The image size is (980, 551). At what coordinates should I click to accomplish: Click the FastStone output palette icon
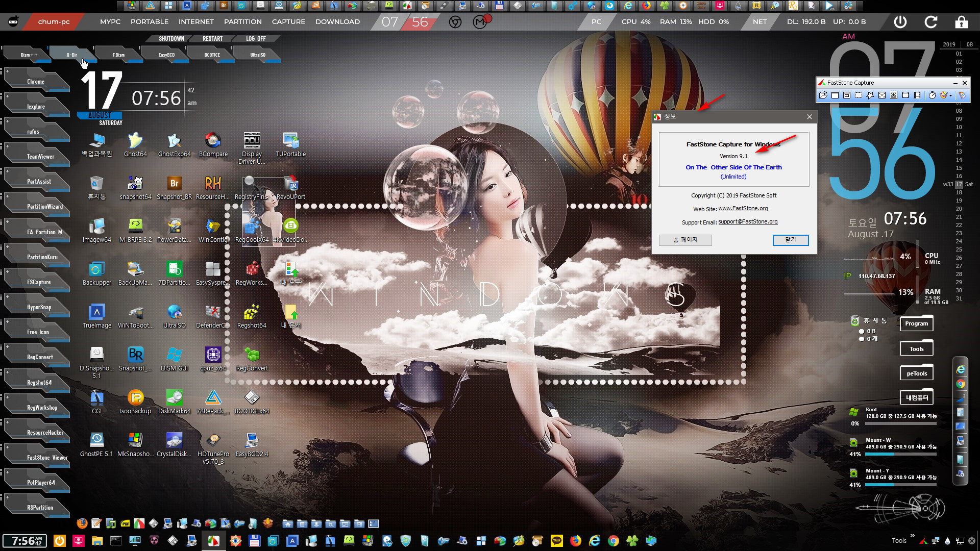click(943, 95)
